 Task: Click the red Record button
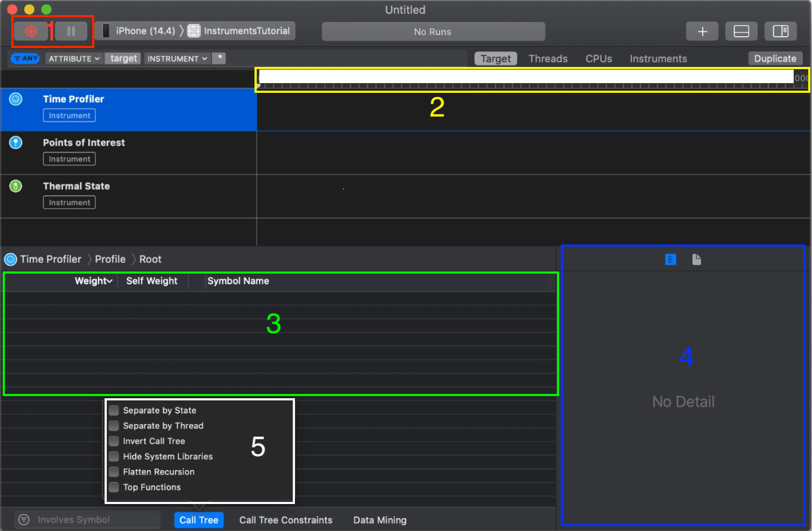pyautogui.click(x=31, y=31)
